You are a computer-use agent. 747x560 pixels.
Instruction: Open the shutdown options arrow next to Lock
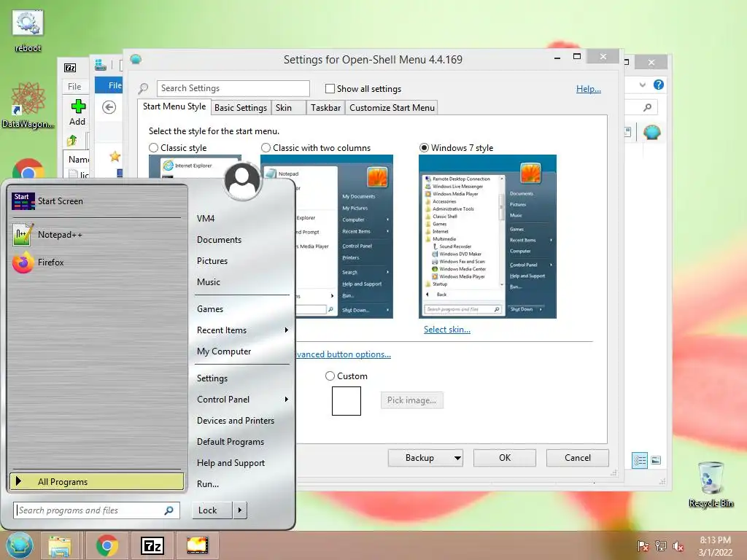(239, 510)
